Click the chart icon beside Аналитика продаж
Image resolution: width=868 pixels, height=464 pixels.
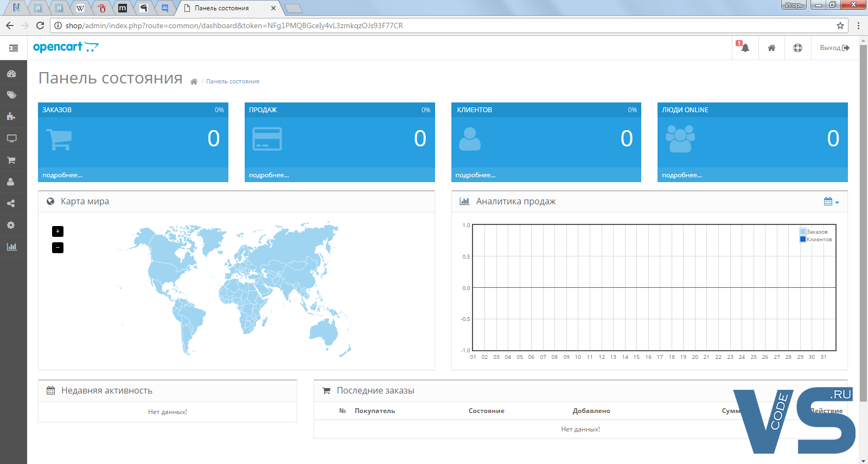[464, 201]
